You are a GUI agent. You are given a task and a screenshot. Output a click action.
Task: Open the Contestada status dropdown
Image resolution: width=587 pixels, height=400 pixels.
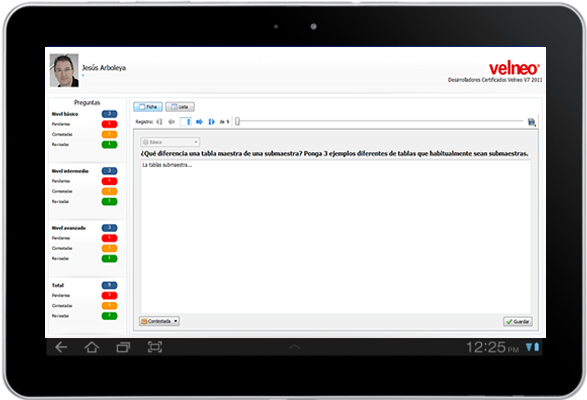159,321
